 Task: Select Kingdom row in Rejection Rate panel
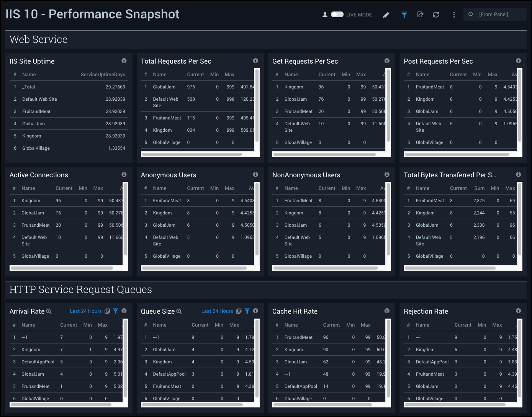coord(460,350)
